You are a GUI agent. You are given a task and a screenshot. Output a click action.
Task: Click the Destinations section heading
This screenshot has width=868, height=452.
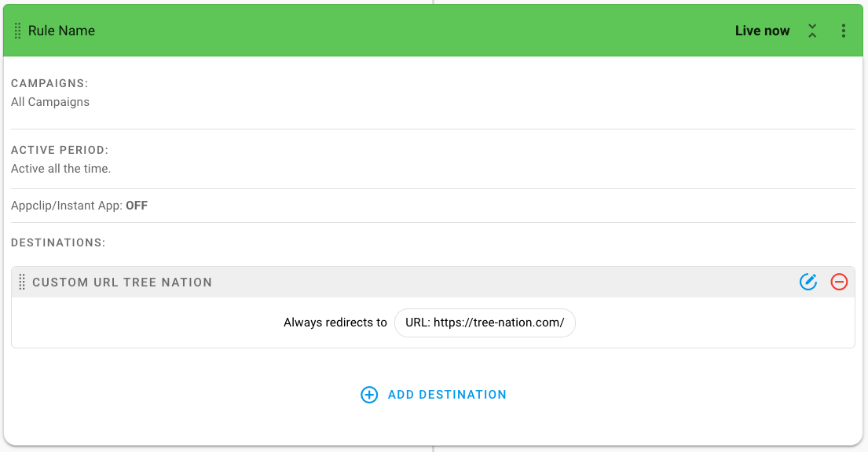(58, 243)
